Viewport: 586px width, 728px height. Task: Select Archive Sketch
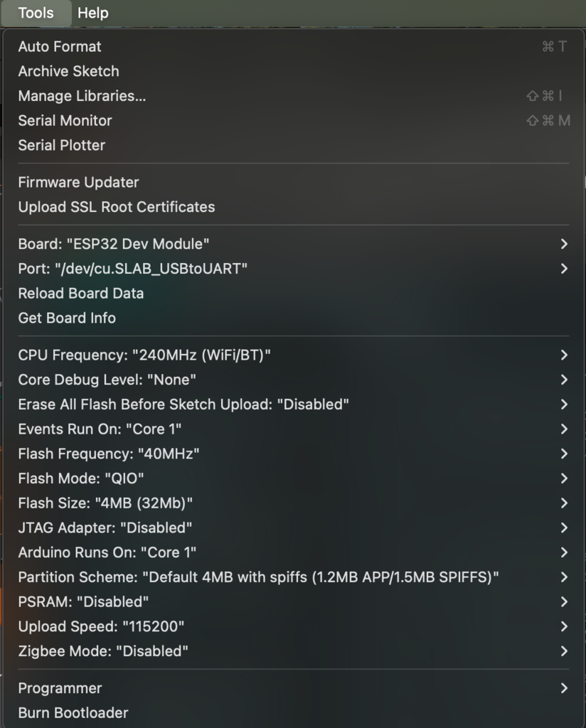click(68, 71)
